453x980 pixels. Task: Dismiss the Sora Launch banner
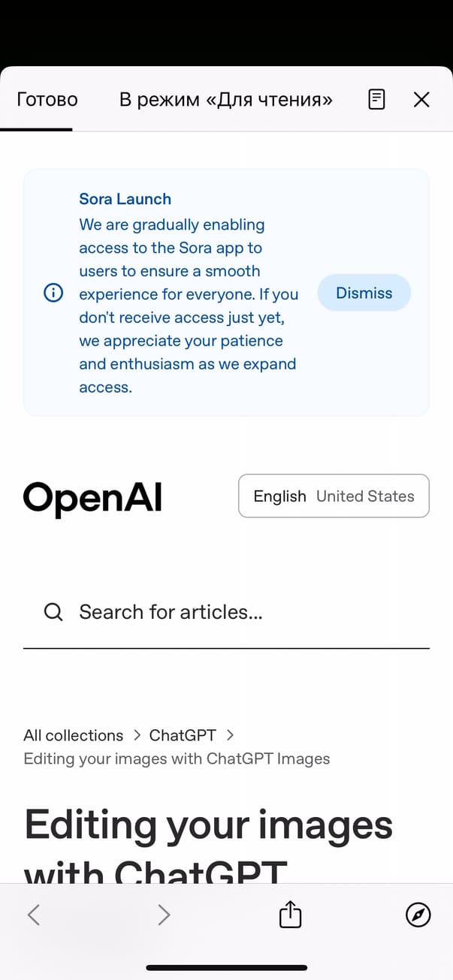[364, 293]
